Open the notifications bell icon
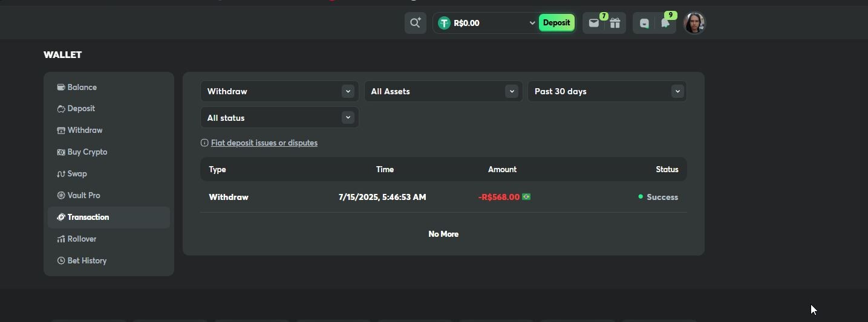Image resolution: width=868 pixels, height=322 pixels. (x=665, y=23)
